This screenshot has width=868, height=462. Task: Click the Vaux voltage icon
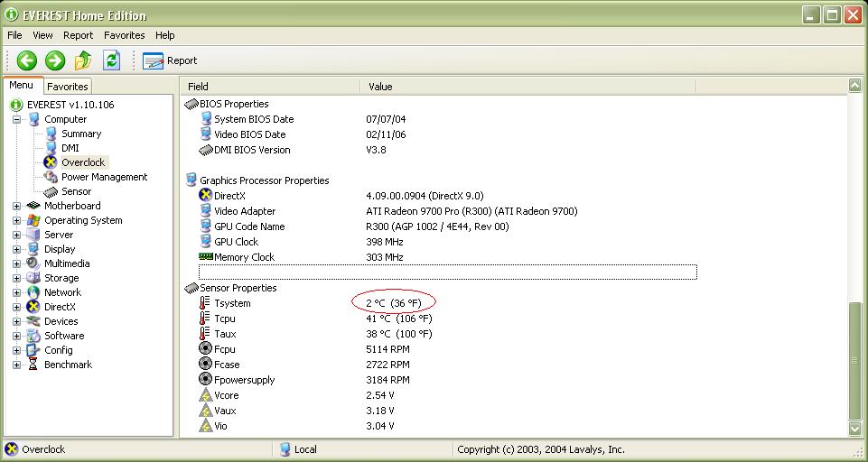[x=206, y=411]
